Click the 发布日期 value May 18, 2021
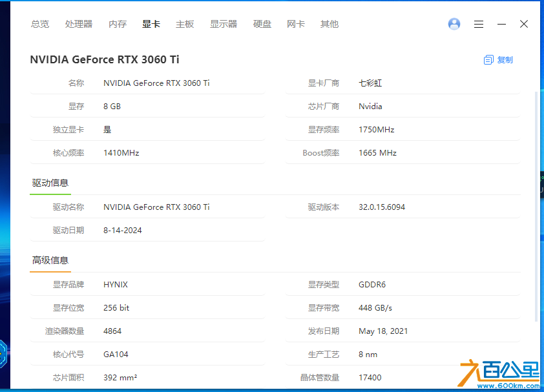Image resolution: width=544 pixels, height=392 pixels. point(383,331)
